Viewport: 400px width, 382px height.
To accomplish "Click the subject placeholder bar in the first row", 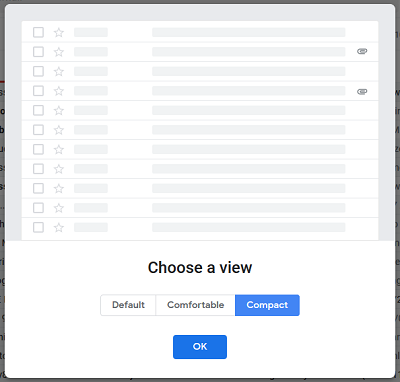I will pyautogui.click(x=249, y=32).
